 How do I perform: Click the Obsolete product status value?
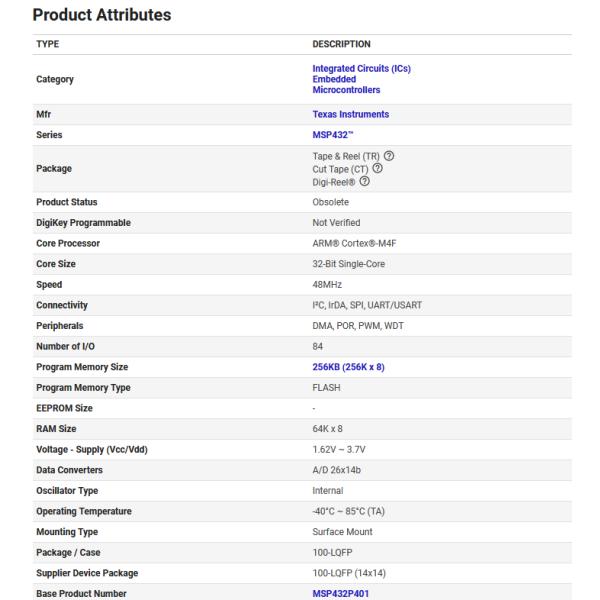(331, 203)
